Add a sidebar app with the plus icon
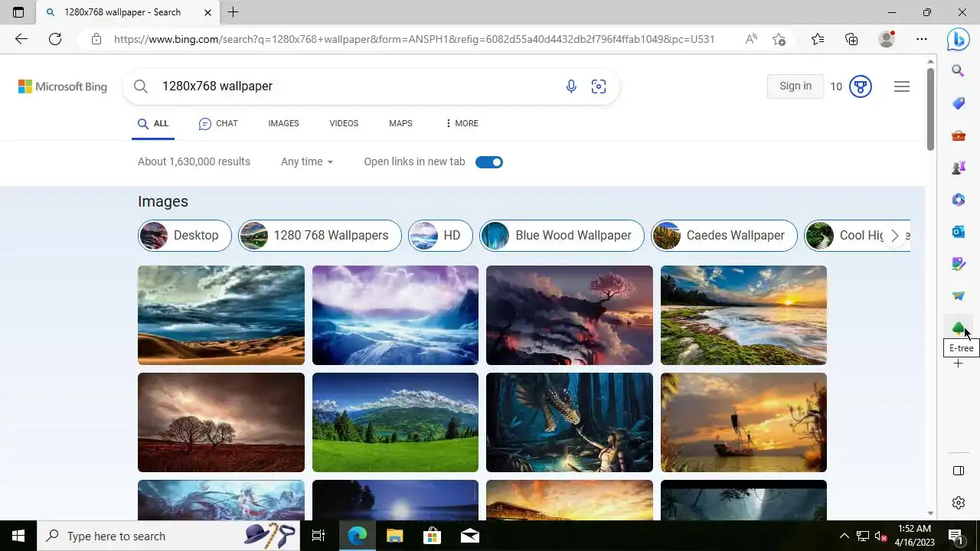 pyautogui.click(x=958, y=364)
